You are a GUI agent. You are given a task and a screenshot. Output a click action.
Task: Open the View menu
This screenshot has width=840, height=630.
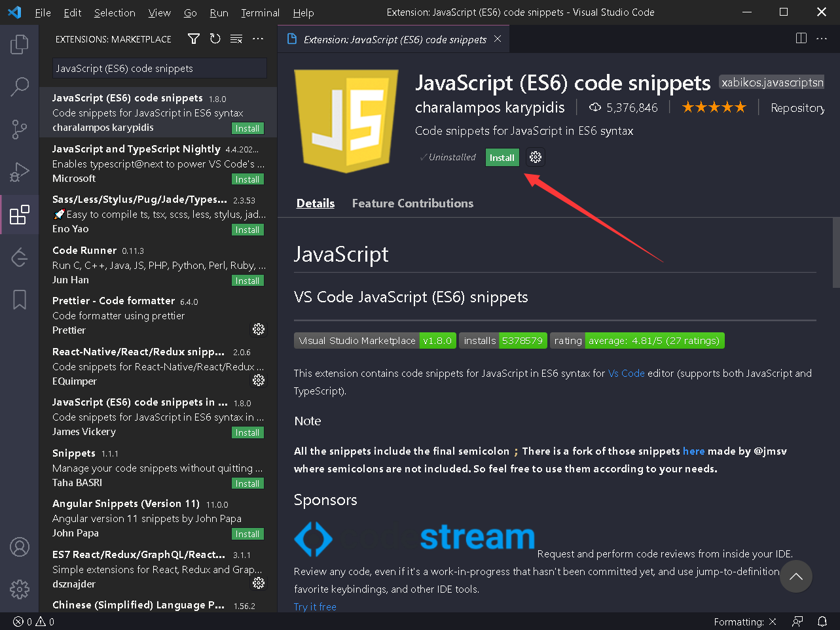(x=159, y=12)
